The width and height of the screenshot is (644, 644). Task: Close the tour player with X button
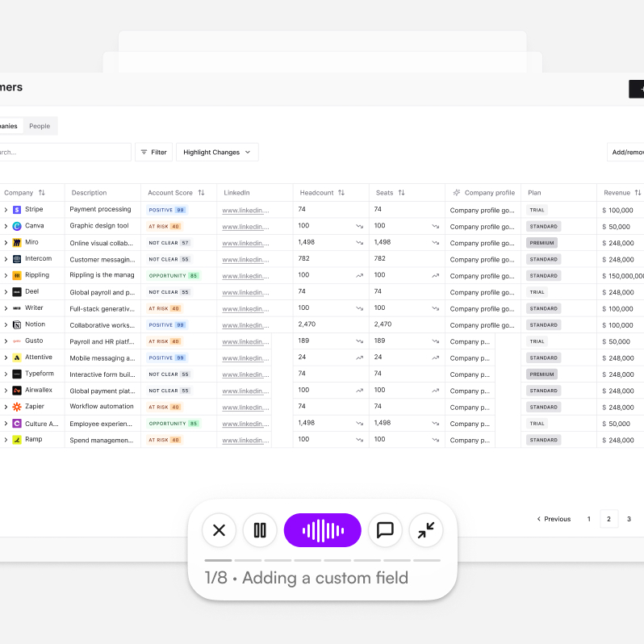(x=219, y=530)
